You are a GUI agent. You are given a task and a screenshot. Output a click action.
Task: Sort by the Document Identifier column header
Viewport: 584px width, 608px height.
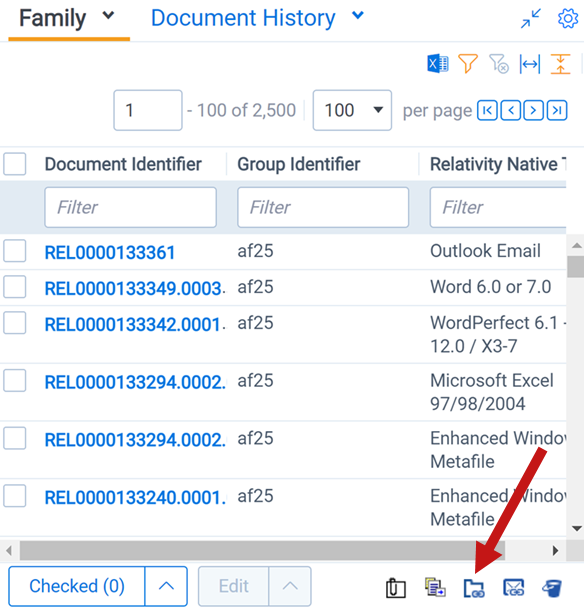coord(123,164)
